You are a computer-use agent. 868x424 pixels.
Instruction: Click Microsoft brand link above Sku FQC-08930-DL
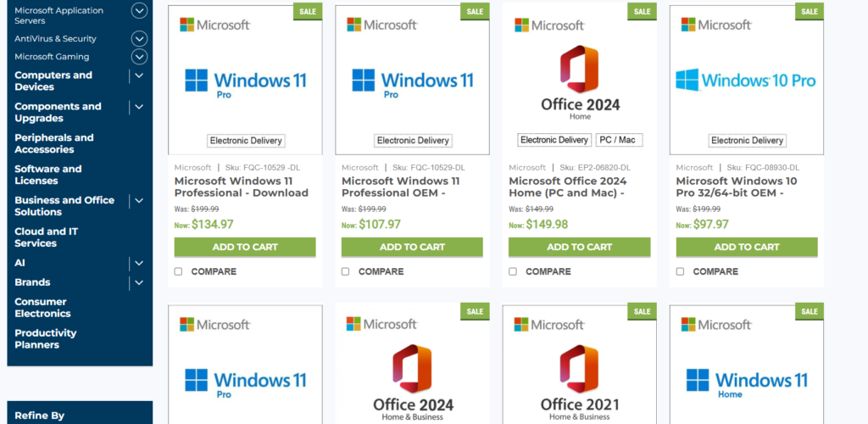point(694,168)
